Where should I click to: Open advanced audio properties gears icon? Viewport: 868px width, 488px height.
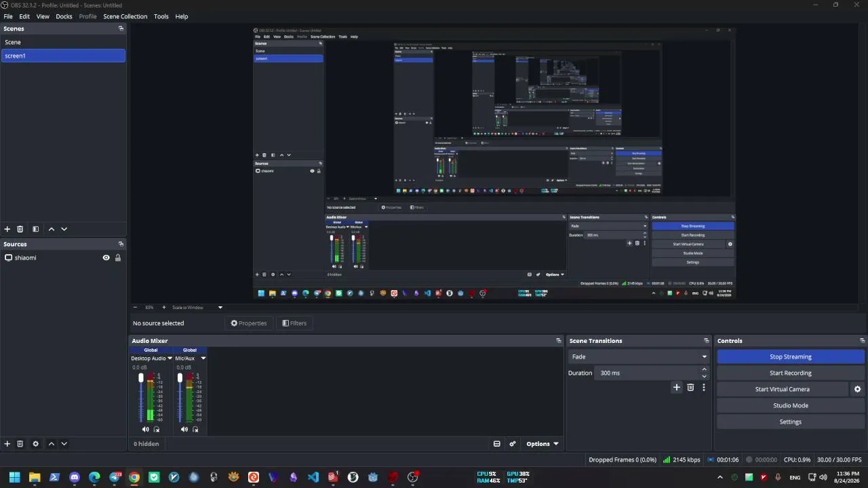513,444
